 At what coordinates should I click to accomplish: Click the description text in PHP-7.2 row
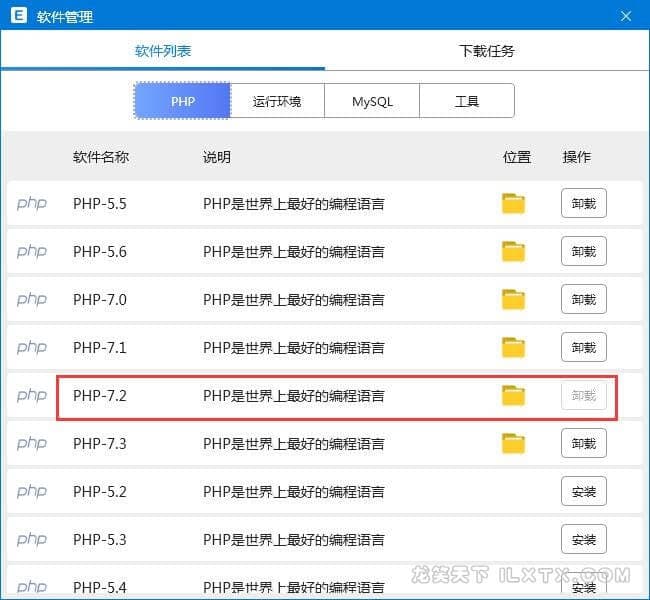[293, 396]
